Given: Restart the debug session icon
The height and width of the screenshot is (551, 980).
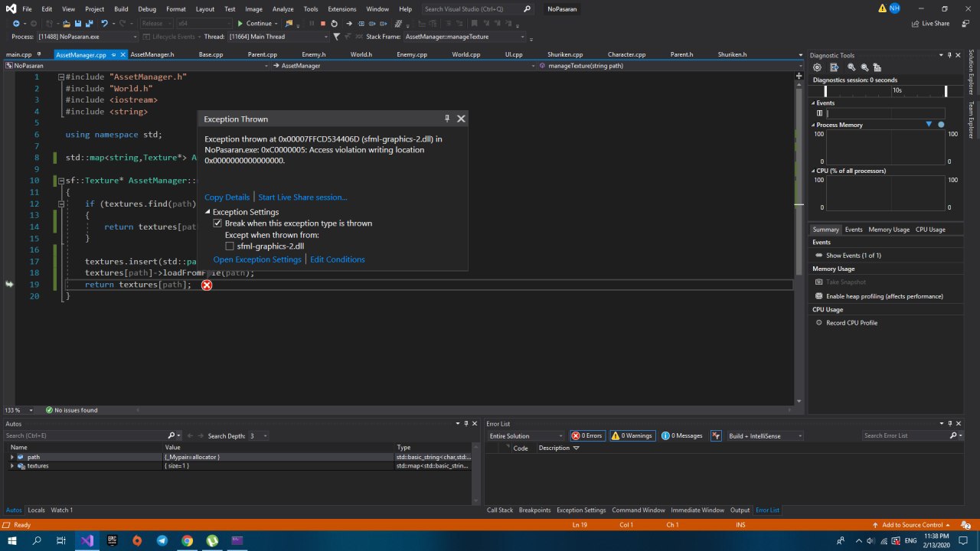Looking at the screenshot, I should pyautogui.click(x=334, y=23).
